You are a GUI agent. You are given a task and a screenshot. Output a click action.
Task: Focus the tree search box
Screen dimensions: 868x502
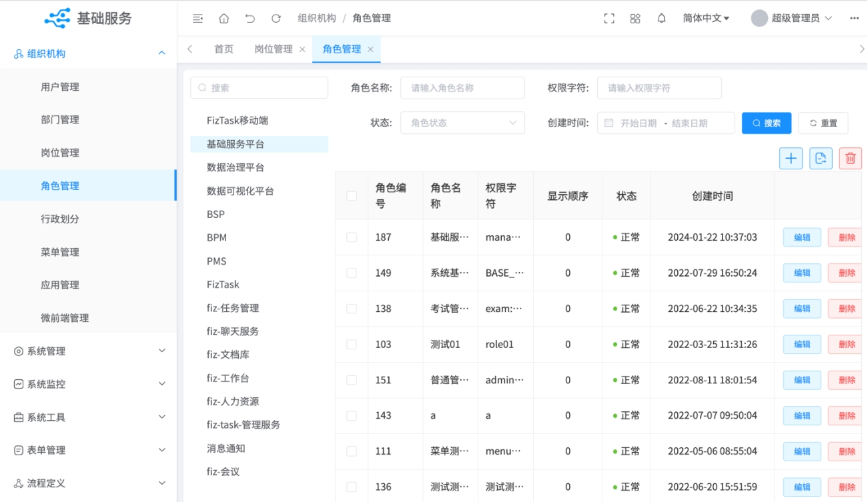(x=259, y=88)
